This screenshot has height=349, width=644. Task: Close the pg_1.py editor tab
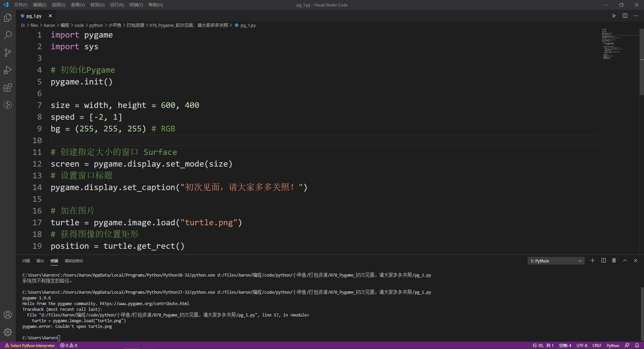(x=50, y=16)
